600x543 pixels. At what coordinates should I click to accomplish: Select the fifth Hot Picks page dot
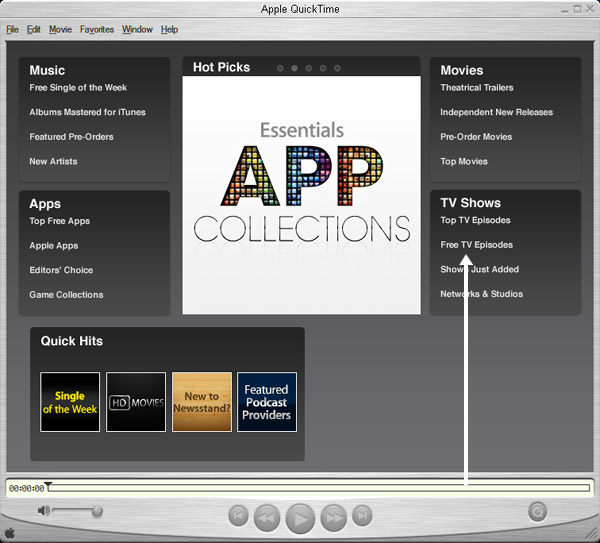tap(337, 68)
